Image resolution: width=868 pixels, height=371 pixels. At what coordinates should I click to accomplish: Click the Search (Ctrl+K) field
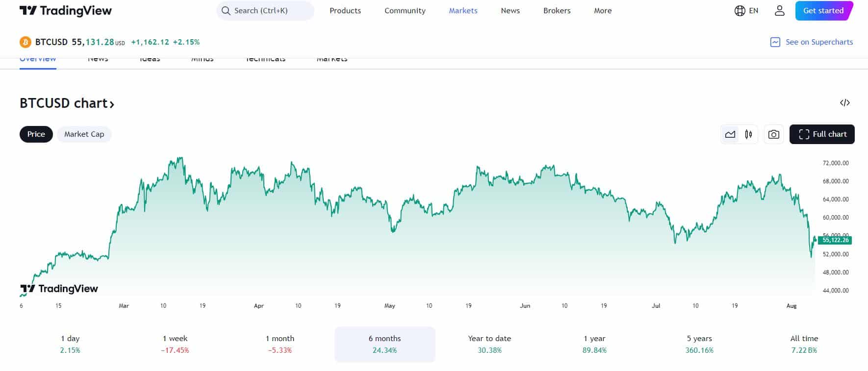click(265, 11)
